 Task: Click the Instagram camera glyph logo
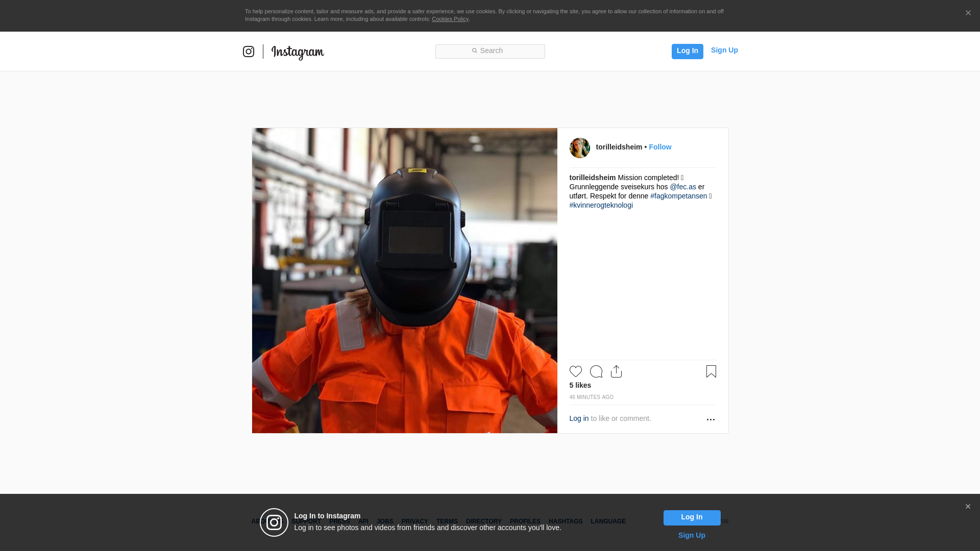pos(249,52)
